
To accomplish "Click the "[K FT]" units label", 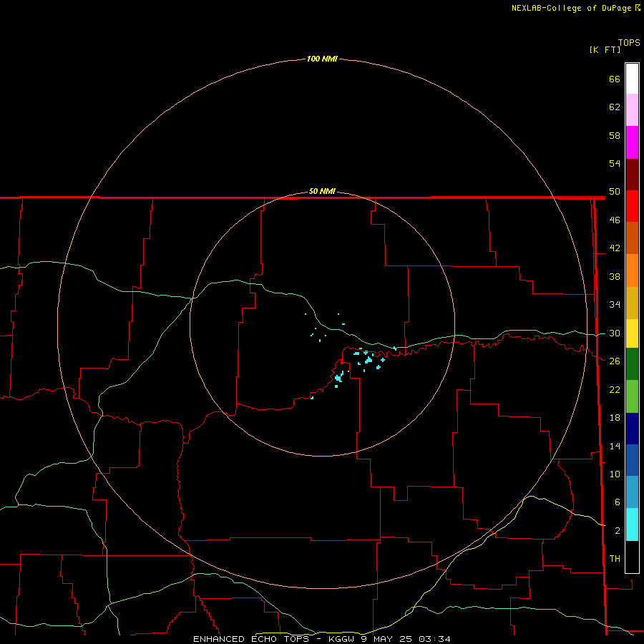I will 605,49.
